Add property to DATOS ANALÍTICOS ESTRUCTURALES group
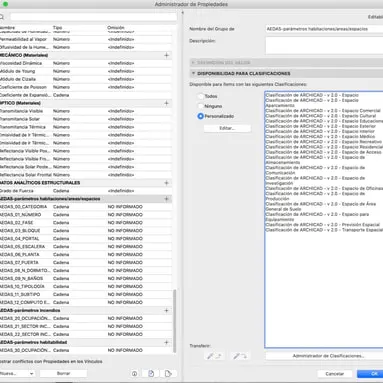 click(x=166, y=183)
